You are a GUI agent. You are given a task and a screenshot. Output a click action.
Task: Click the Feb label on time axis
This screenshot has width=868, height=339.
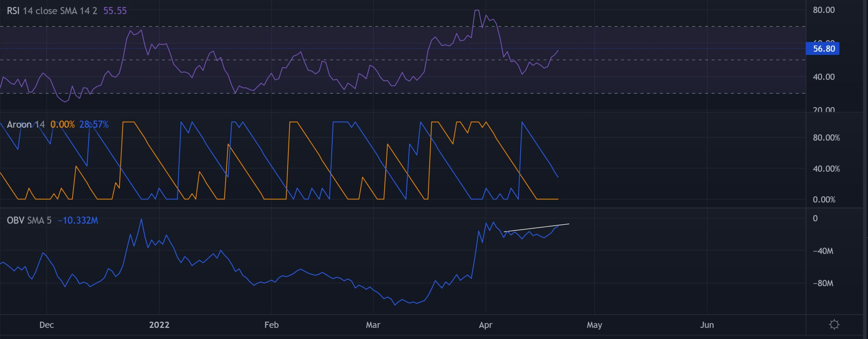271,325
